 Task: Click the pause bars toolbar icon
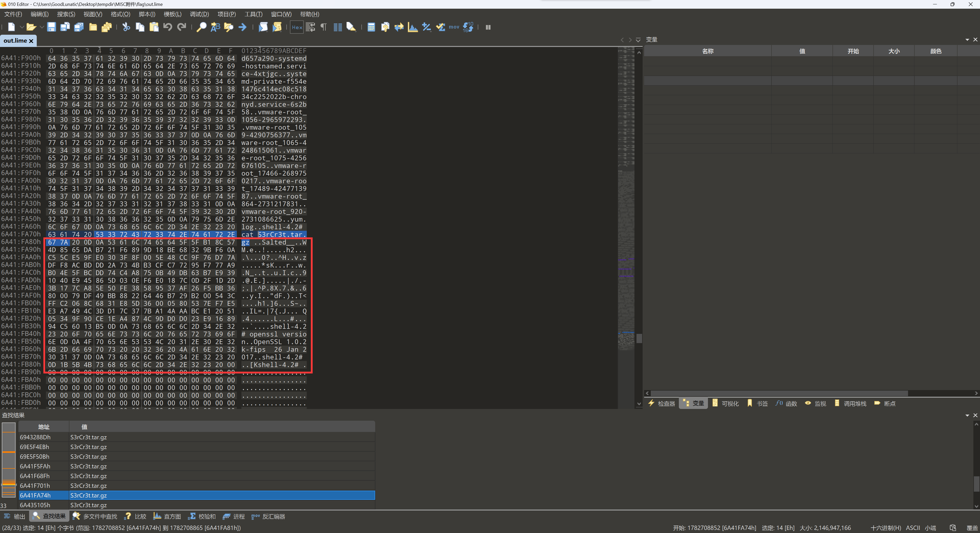point(488,27)
